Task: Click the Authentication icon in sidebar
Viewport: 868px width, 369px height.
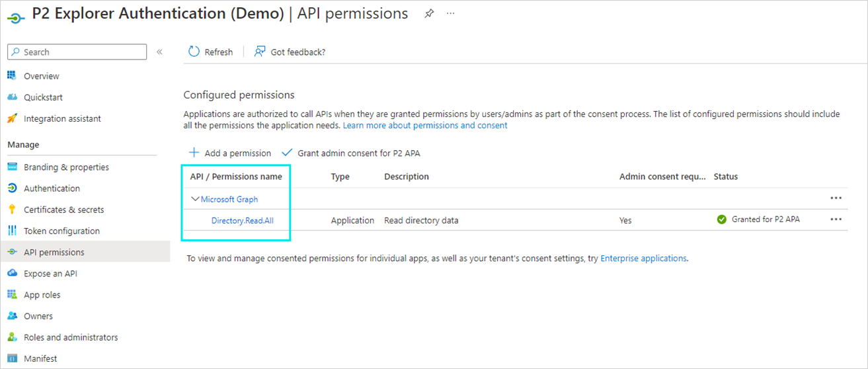Action: pos(12,188)
